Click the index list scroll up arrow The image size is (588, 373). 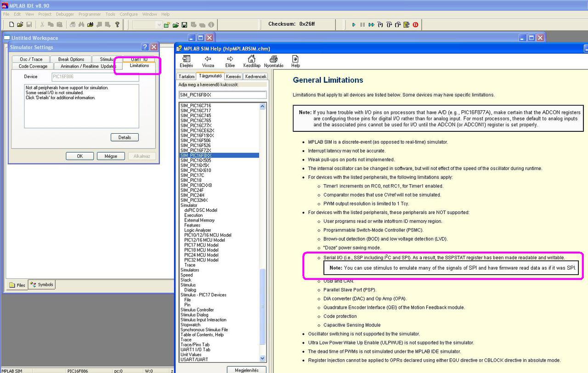coord(263,106)
